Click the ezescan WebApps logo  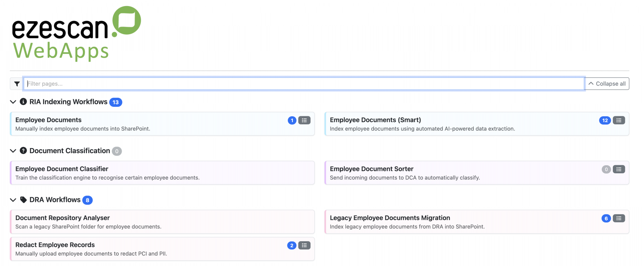coord(76,33)
